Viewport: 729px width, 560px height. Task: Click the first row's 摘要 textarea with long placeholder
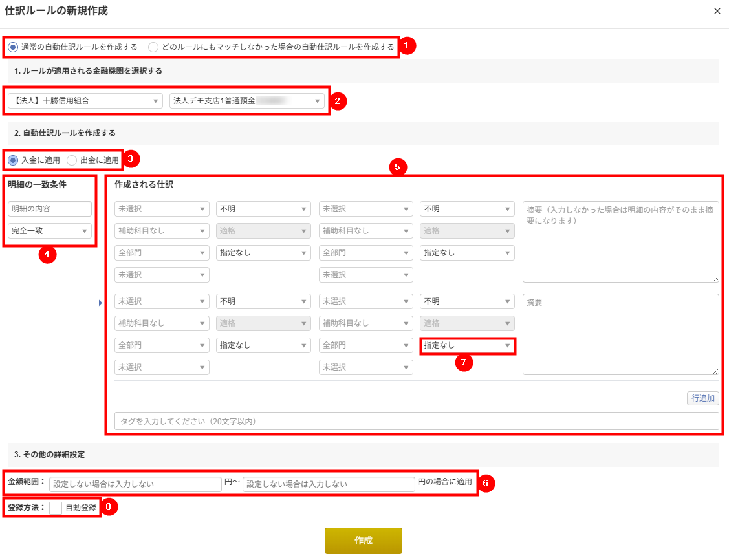pos(621,242)
